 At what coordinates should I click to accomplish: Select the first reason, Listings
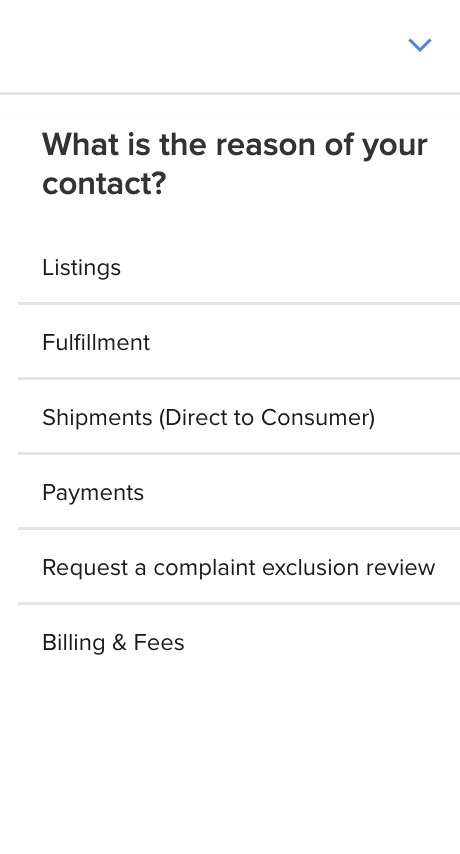[239, 267]
